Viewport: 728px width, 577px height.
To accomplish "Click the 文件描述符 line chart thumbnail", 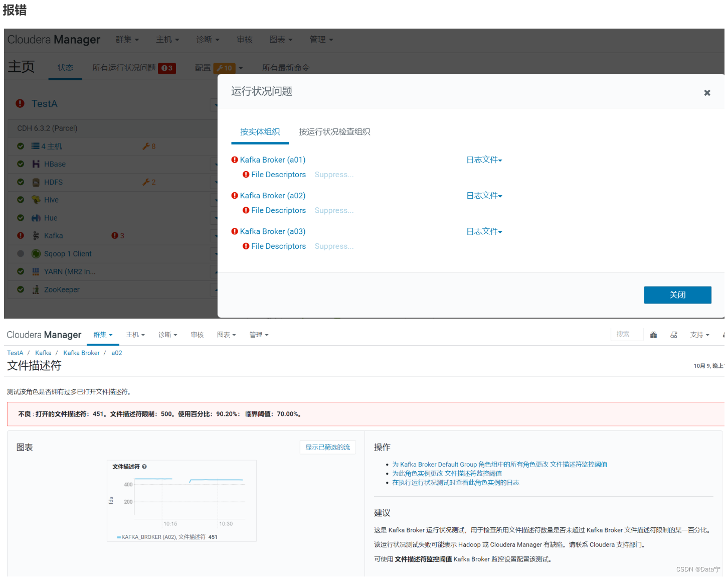I will click(x=181, y=501).
